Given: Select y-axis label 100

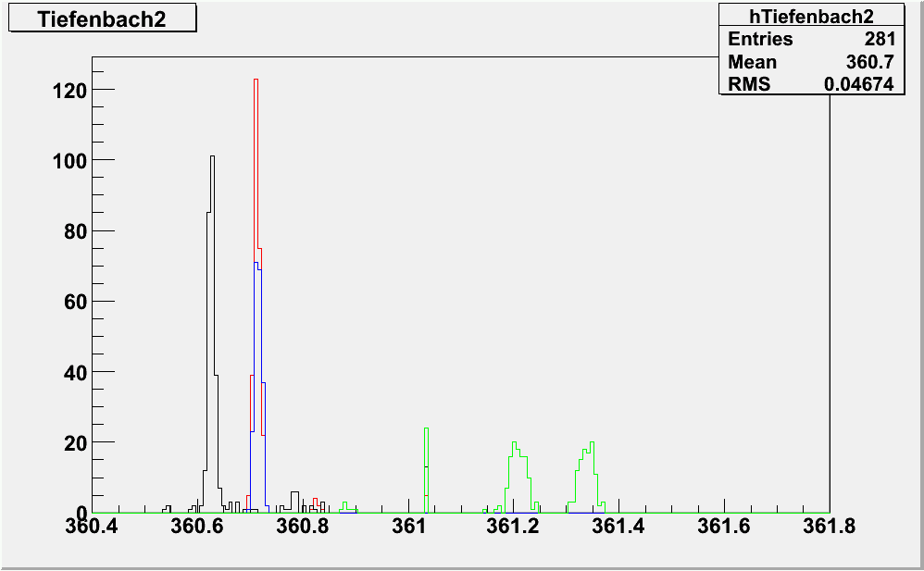Looking at the screenshot, I should (x=70, y=161).
